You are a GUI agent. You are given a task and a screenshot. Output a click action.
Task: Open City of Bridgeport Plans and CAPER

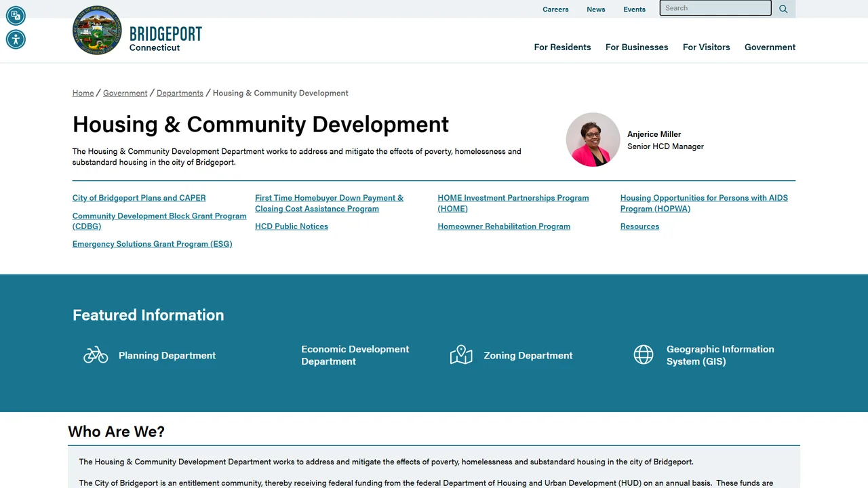coord(139,198)
